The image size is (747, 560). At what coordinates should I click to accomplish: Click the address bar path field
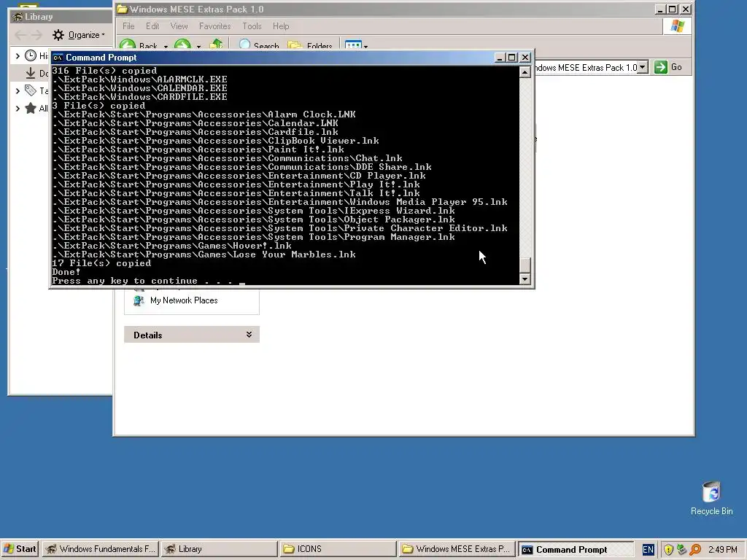pos(586,68)
